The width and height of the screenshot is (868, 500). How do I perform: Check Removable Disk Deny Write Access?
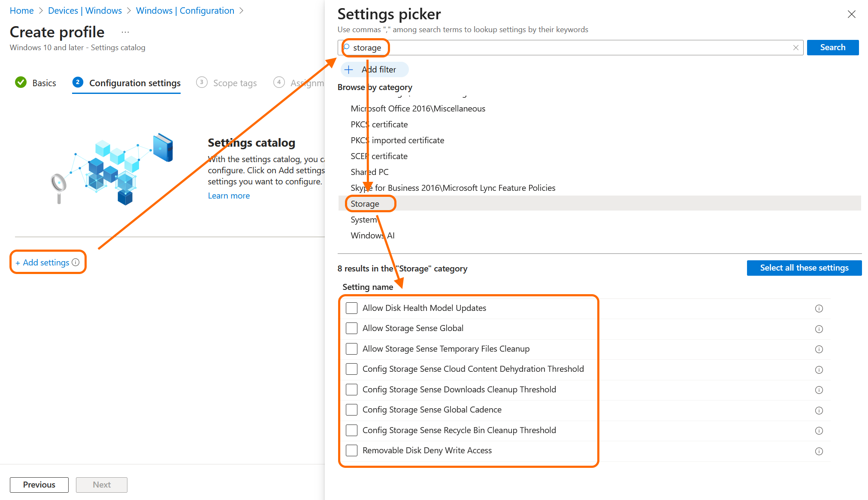(x=351, y=451)
